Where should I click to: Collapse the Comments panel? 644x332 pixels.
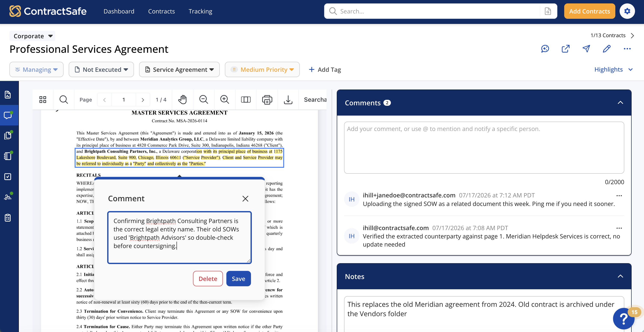pos(620,103)
